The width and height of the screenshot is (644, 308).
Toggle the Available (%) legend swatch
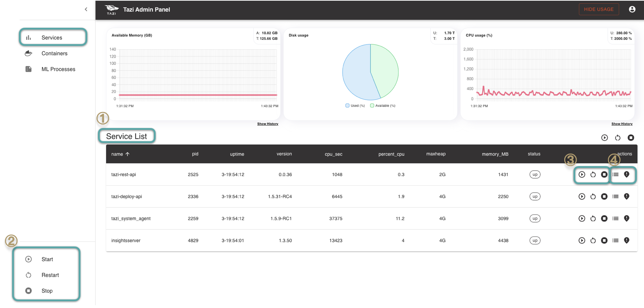tap(372, 106)
